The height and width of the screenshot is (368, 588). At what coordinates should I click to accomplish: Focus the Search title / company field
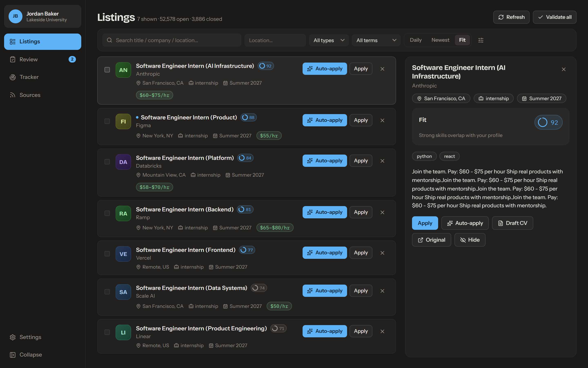tap(172, 40)
